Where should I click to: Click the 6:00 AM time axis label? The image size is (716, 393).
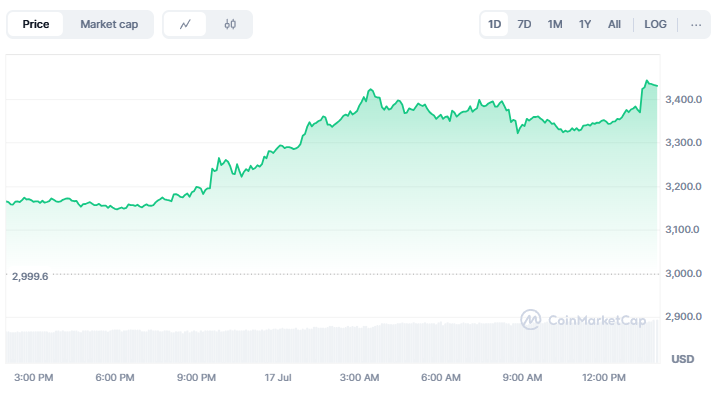pyautogui.click(x=441, y=377)
